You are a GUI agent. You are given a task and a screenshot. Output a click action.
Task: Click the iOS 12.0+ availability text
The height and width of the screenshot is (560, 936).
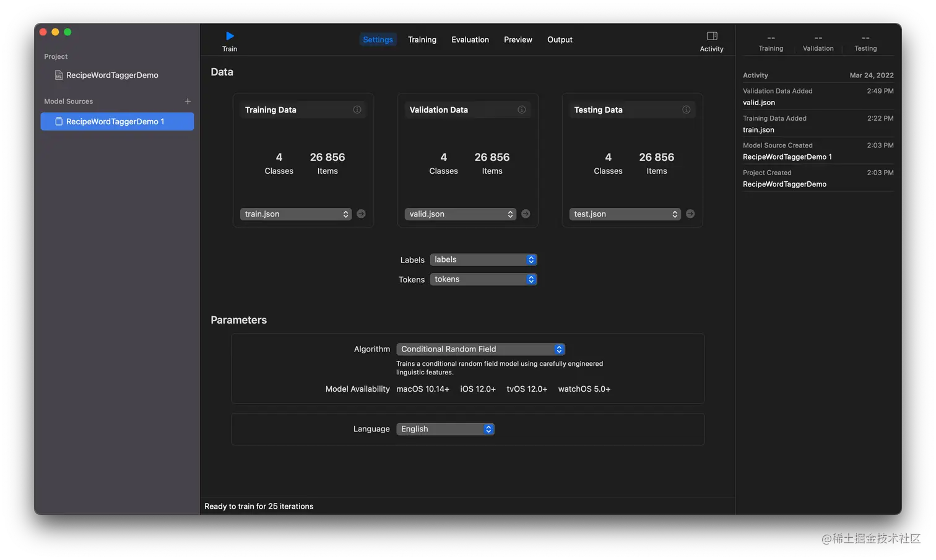478,389
